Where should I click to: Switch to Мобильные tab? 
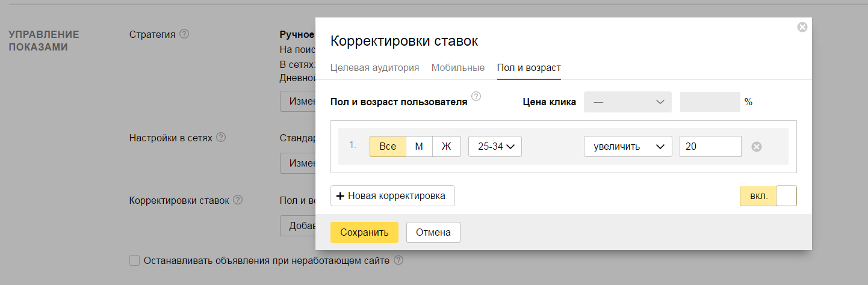click(457, 68)
